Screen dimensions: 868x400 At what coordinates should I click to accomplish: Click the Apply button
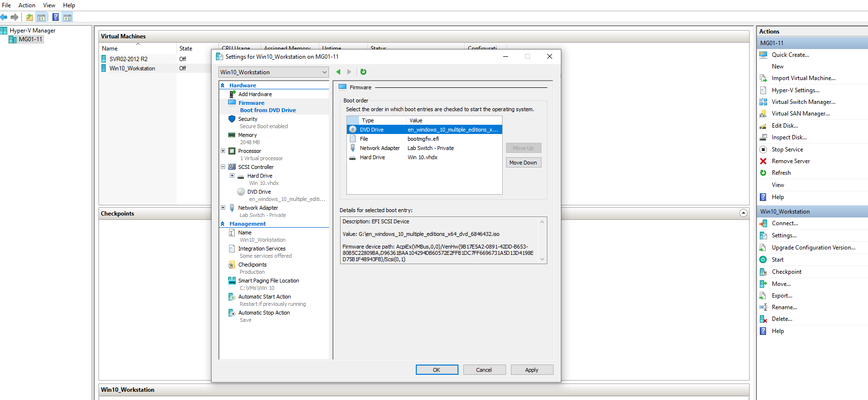532,370
